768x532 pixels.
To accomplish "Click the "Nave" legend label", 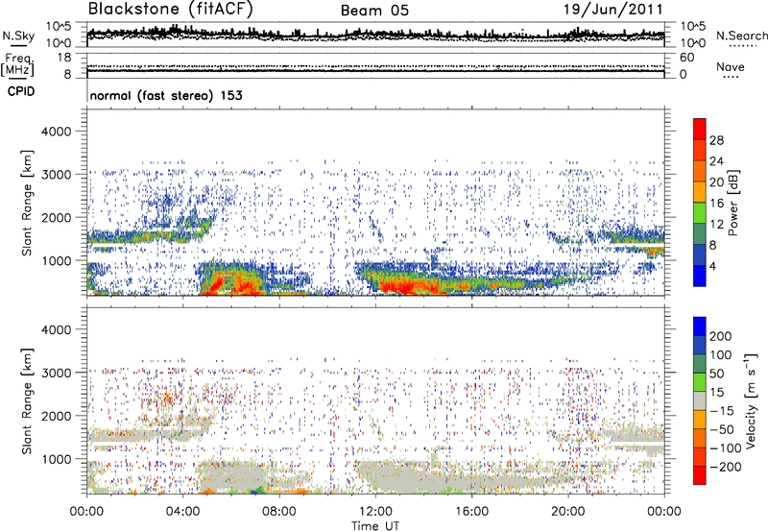I will (731, 66).
